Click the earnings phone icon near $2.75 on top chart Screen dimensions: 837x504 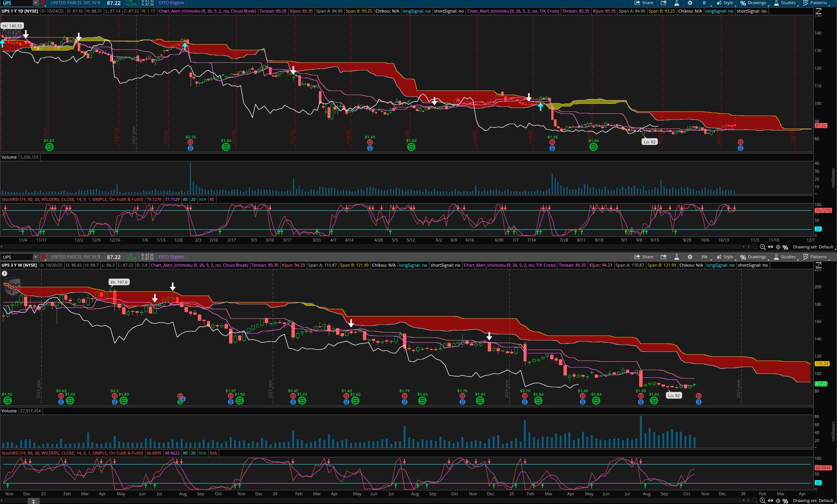(x=190, y=142)
